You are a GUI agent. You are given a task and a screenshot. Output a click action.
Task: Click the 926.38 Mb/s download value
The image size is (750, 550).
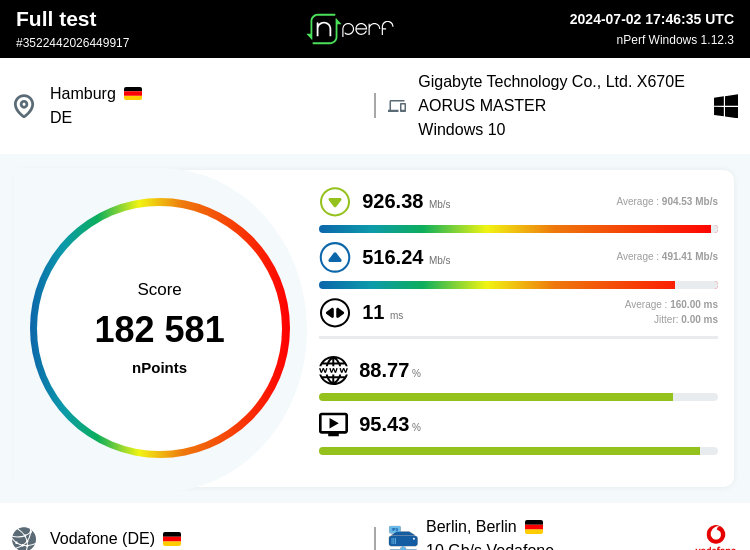pyautogui.click(x=406, y=201)
